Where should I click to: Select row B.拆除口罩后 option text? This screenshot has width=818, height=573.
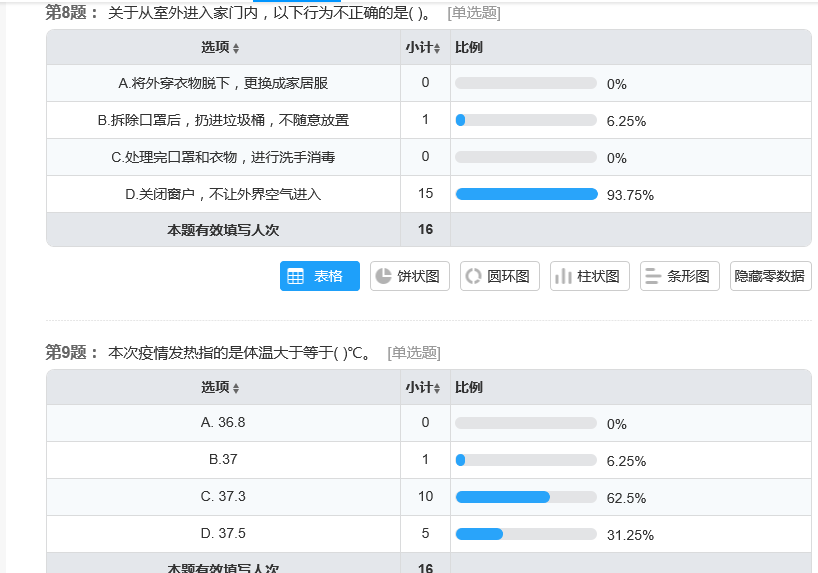(223, 121)
